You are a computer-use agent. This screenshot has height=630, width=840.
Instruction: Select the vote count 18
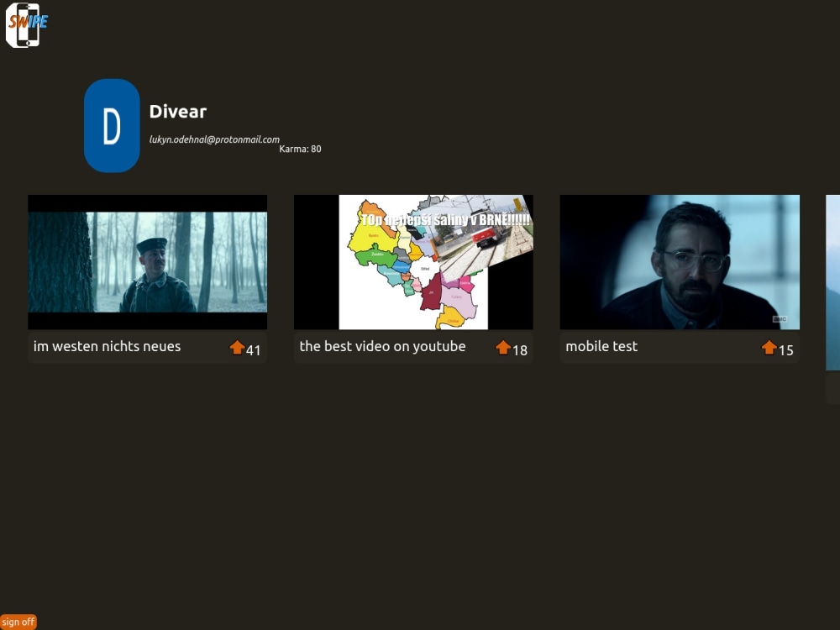click(x=520, y=350)
